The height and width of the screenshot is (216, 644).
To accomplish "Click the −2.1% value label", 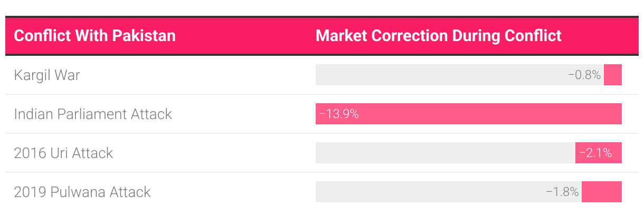I will click(x=595, y=153).
